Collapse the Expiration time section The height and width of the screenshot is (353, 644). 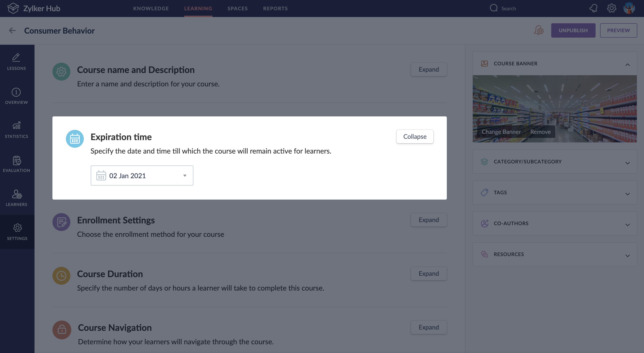tap(415, 137)
